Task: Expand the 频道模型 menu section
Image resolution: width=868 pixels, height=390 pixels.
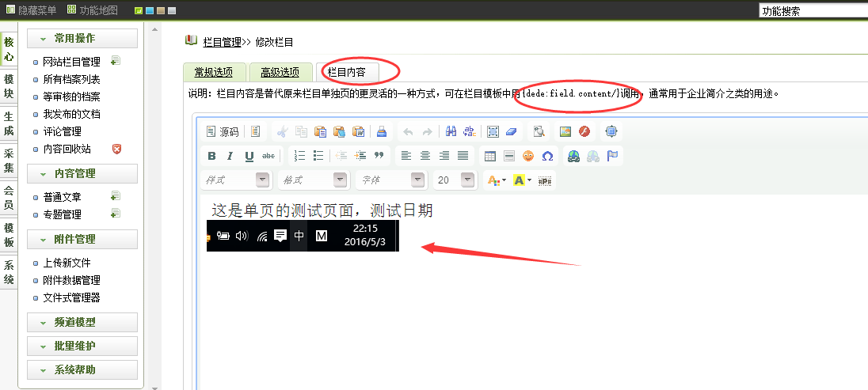Action: 82,322
